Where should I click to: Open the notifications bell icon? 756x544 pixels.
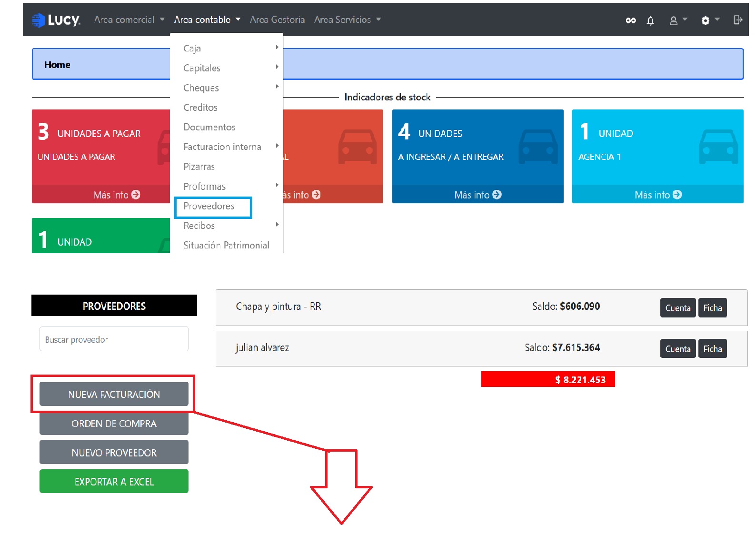pyautogui.click(x=650, y=20)
